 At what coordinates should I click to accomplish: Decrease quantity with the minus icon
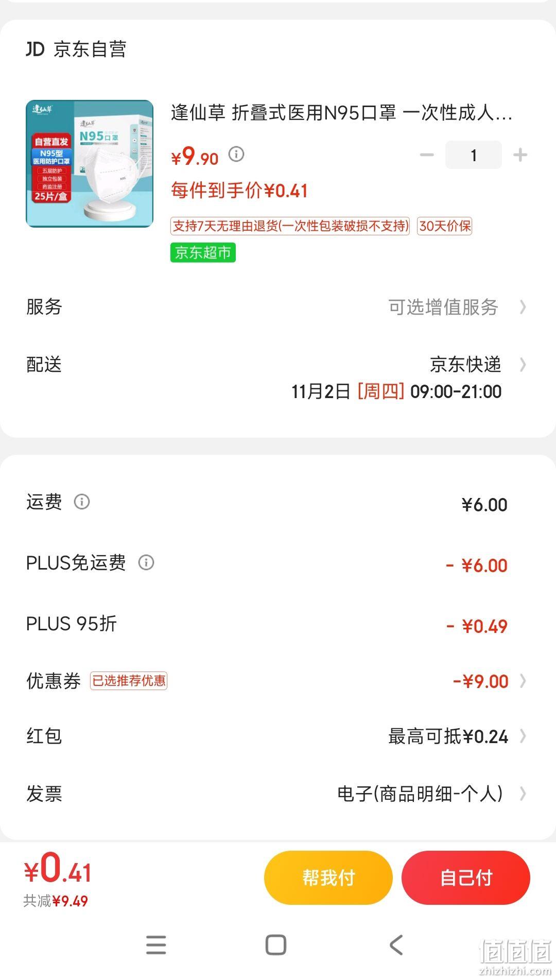[x=427, y=154]
